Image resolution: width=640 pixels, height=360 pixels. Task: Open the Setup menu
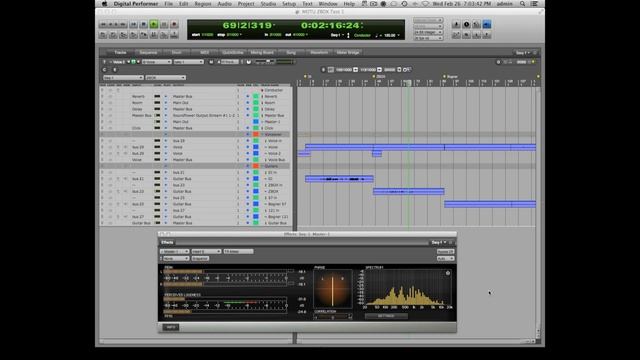(289, 4)
